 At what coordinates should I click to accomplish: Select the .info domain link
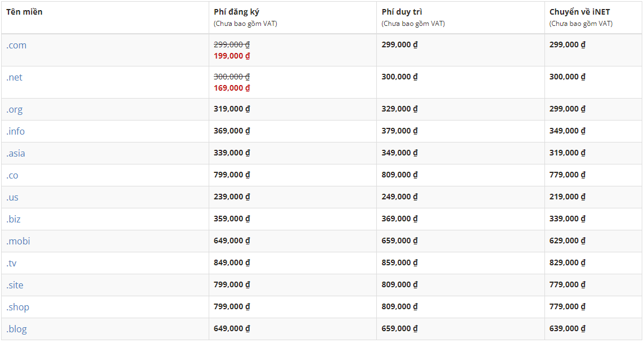[x=16, y=131]
